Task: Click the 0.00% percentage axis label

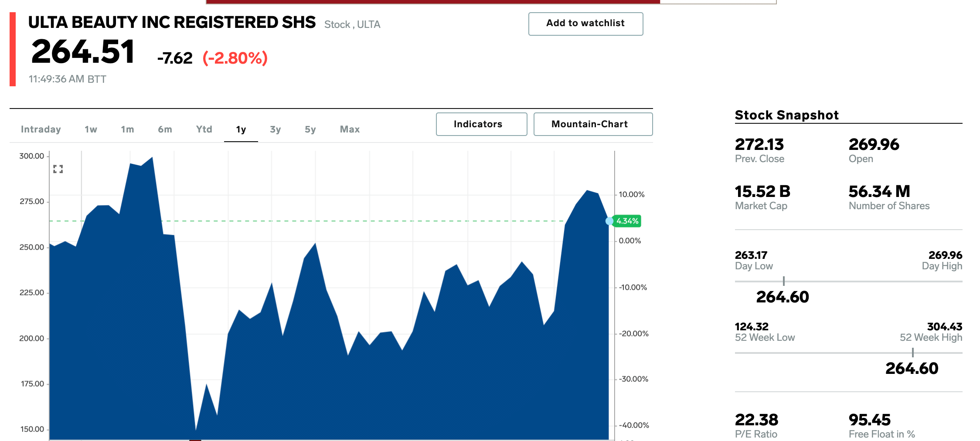Action: [630, 241]
